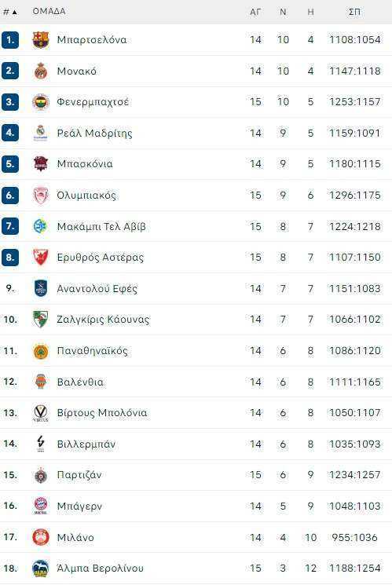
Task: Open the Virtus Bologna logo
Action: pos(40,413)
